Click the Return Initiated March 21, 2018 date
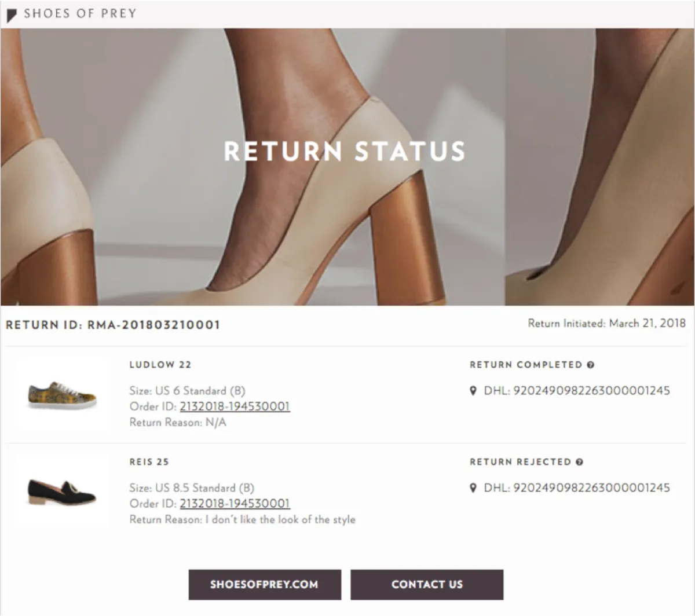This screenshot has height=616, width=695. pyautogui.click(x=606, y=324)
